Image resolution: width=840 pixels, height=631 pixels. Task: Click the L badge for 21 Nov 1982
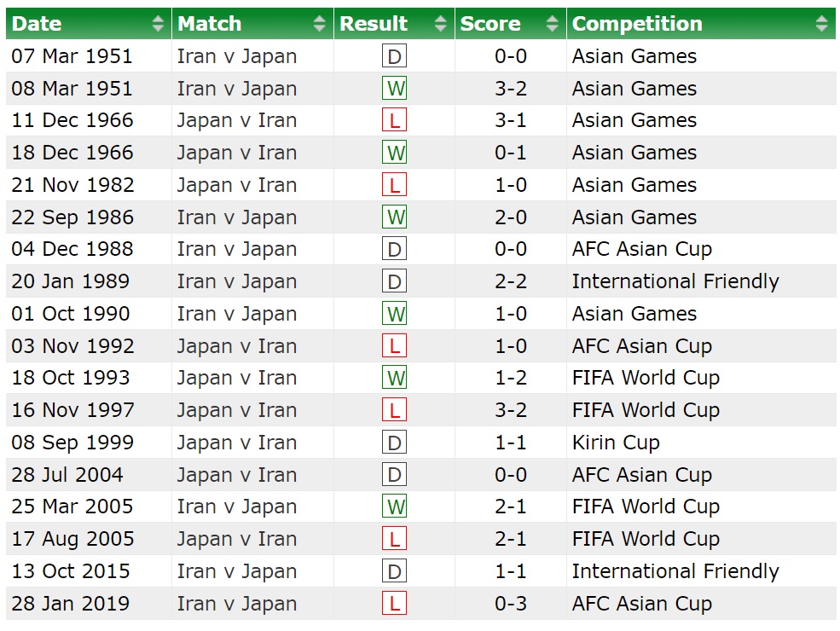coord(395,185)
